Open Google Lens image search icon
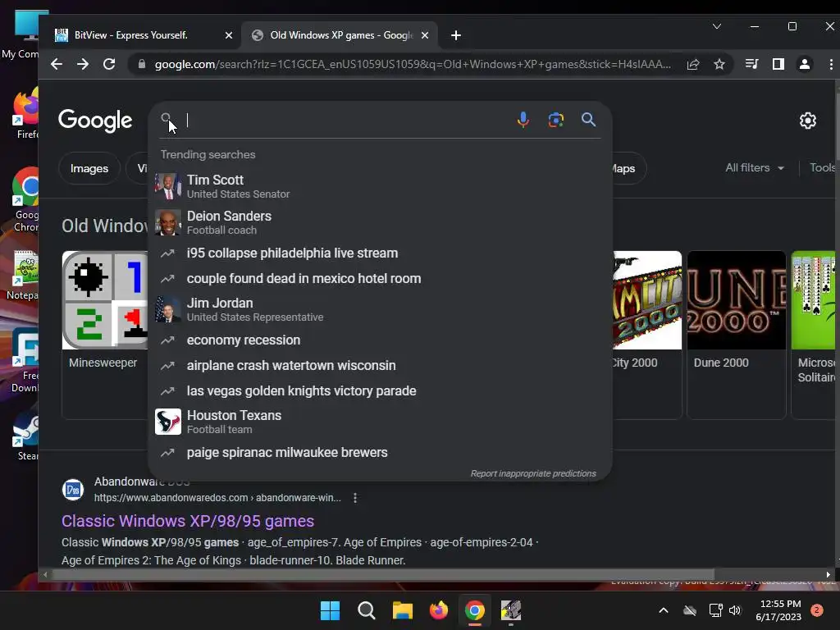This screenshot has height=630, width=840. [x=555, y=120]
